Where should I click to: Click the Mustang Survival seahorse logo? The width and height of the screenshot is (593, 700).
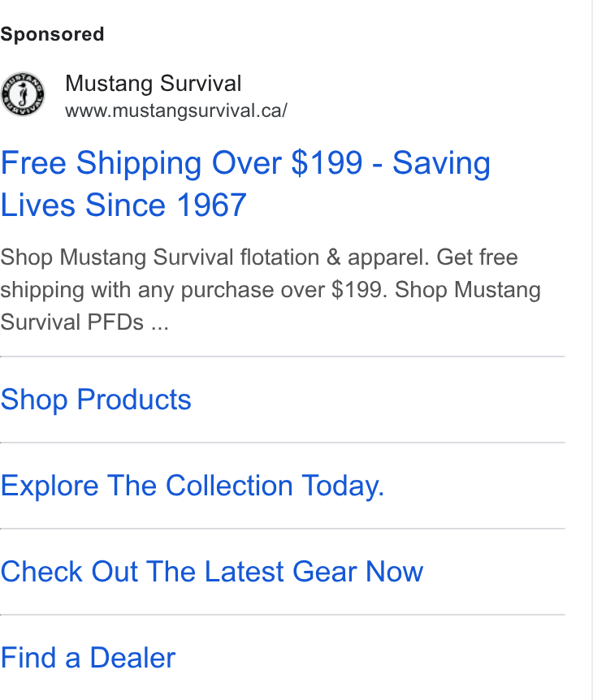tap(22, 94)
